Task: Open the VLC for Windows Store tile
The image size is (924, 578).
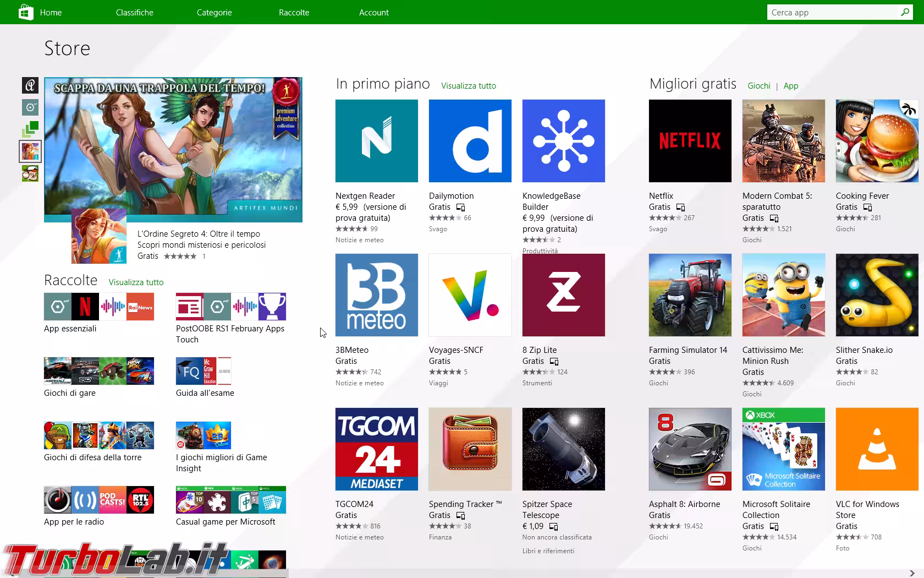Action: pos(877,449)
